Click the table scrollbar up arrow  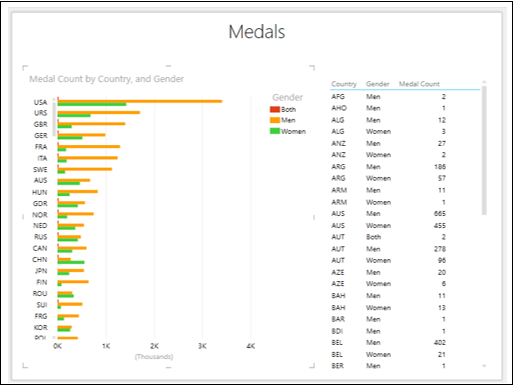click(484, 82)
